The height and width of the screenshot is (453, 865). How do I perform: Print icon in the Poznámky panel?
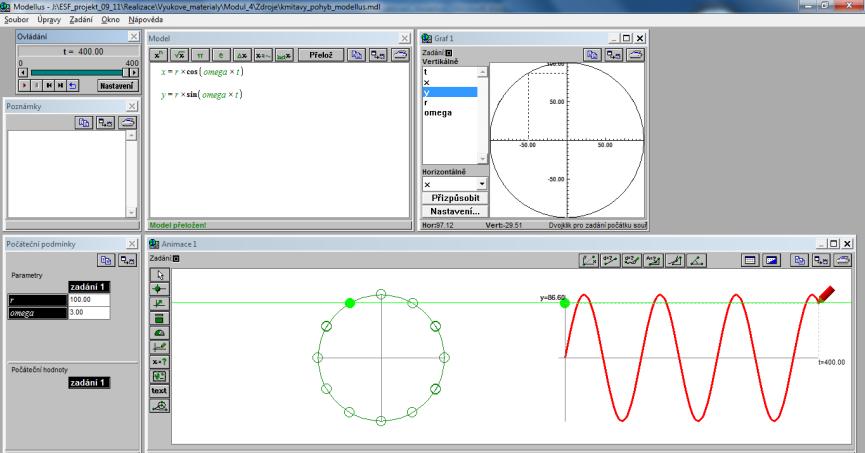[127, 122]
